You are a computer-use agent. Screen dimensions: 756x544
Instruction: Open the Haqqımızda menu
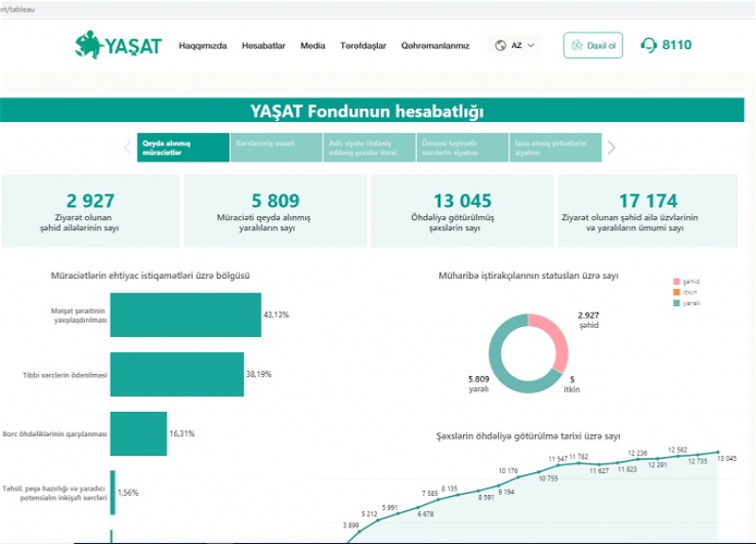pyautogui.click(x=202, y=45)
